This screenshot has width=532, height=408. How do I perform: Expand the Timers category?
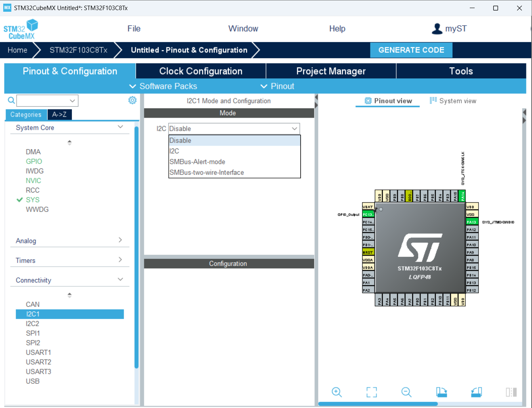pyautogui.click(x=120, y=260)
